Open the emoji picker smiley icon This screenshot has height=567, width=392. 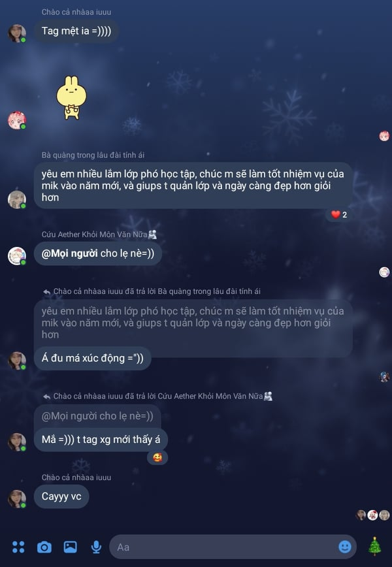pyautogui.click(x=344, y=547)
